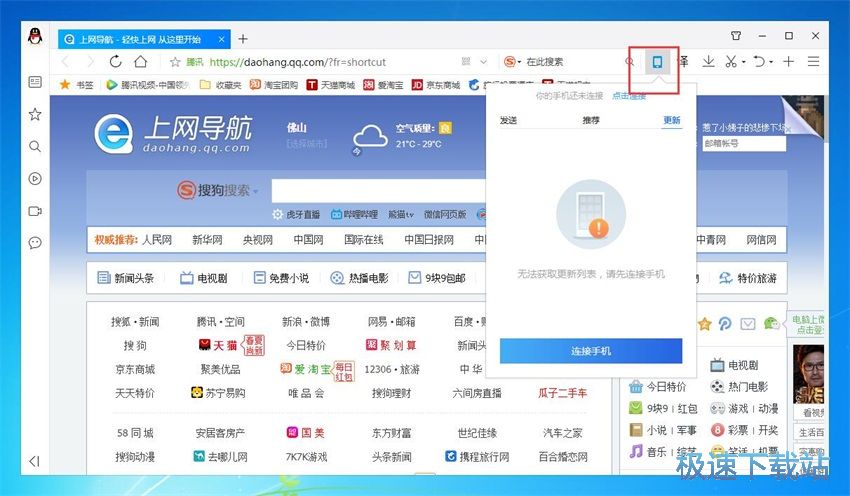The image size is (850, 496).
Task: Open the browser main menu
Action: click(x=813, y=62)
